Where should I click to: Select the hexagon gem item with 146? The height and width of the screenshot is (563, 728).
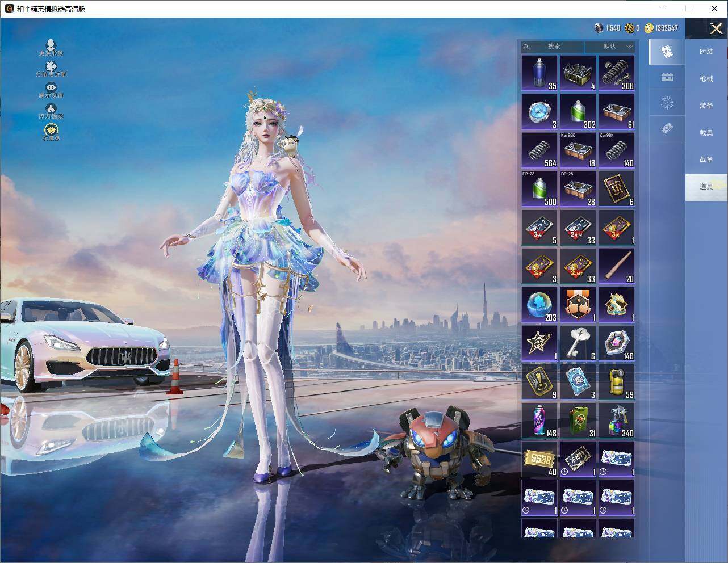click(x=617, y=343)
